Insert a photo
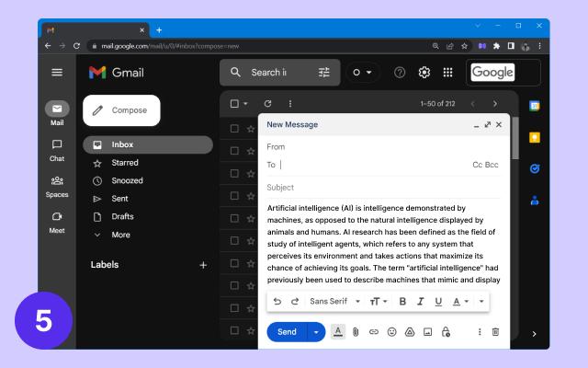This screenshot has height=368, width=588. 427,332
